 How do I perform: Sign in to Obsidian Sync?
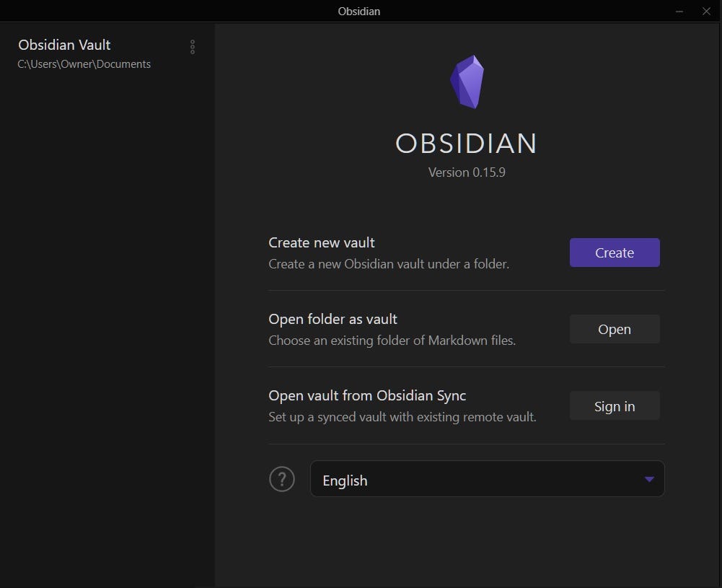614,405
